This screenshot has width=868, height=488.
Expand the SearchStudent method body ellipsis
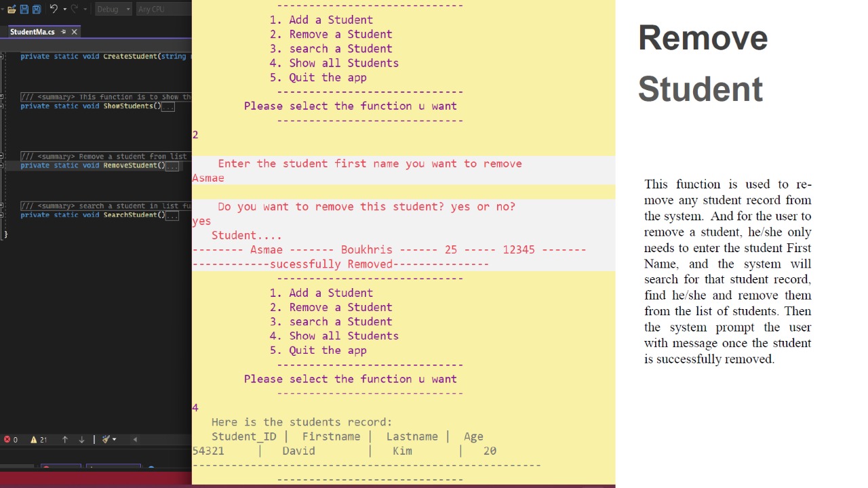(x=172, y=216)
